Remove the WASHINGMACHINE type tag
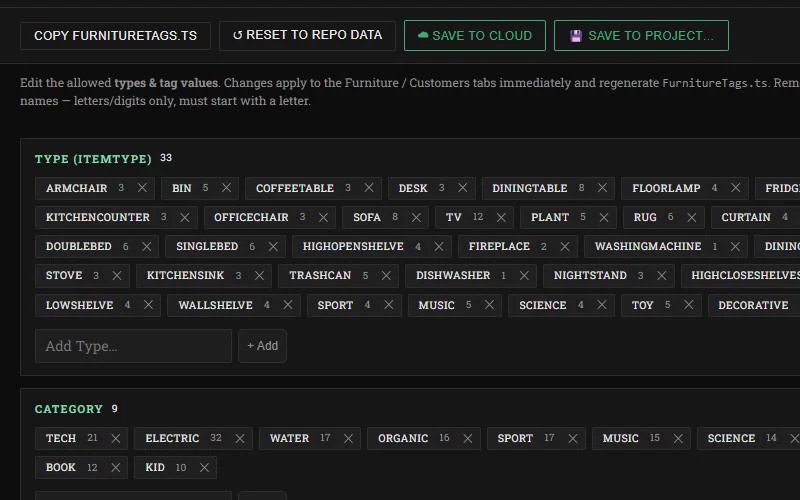This screenshot has height=500, width=800. (735, 246)
